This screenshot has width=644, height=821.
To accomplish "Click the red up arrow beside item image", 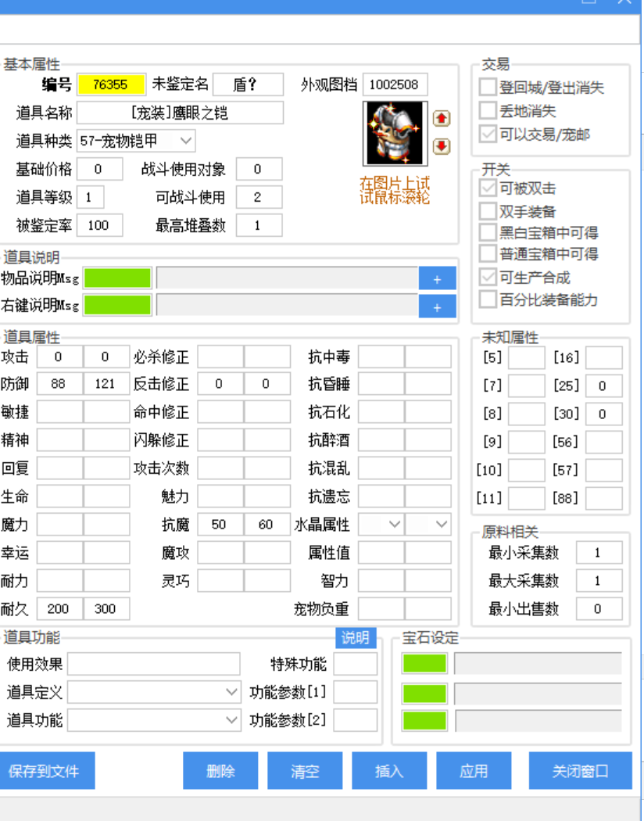I will click(x=440, y=118).
